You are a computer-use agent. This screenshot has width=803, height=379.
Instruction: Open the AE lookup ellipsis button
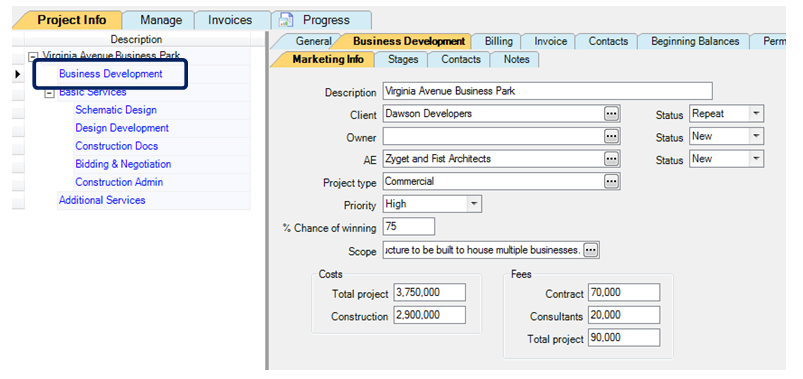tap(611, 159)
